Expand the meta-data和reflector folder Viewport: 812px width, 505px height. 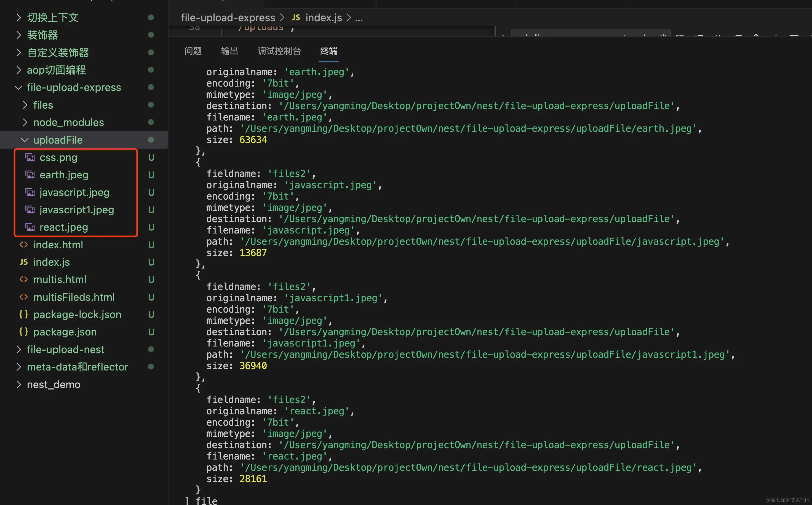click(18, 367)
